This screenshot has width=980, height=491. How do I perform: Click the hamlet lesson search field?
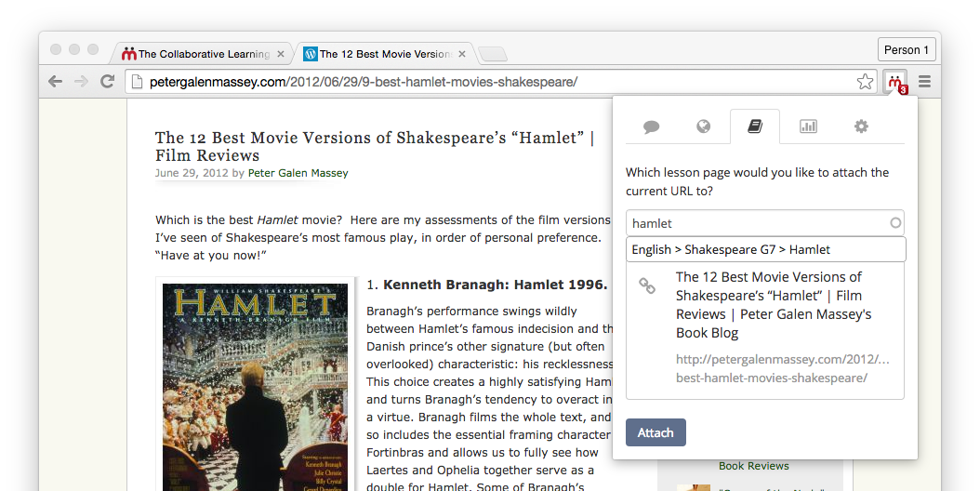pos(765,223)
